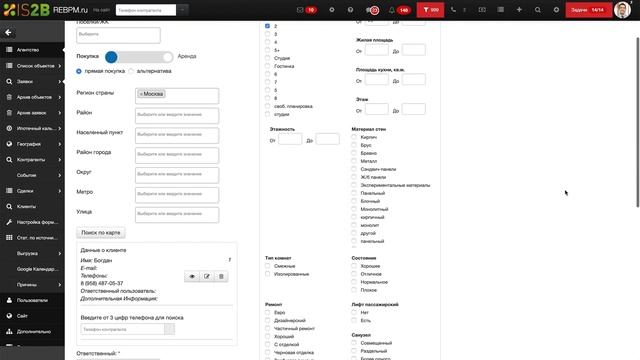
Task: Click the list icon in the top bar
Action: coord(500,10)
